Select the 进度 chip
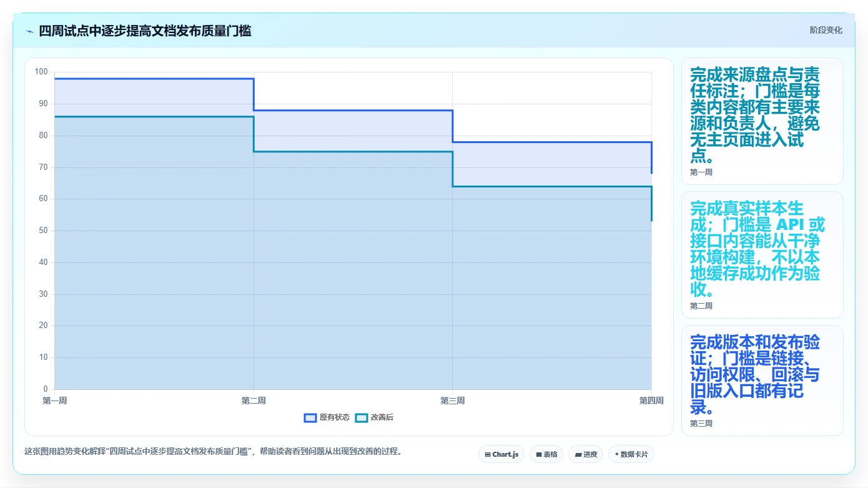Screen dimensions: 868x488 [586, 454]
